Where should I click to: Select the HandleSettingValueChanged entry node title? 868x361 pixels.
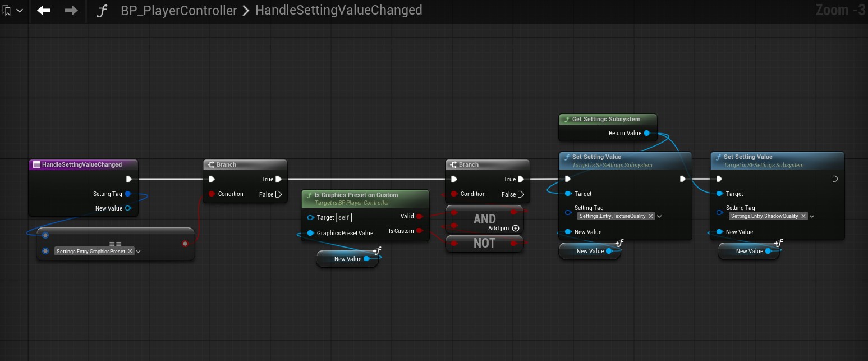pos(82,164)
